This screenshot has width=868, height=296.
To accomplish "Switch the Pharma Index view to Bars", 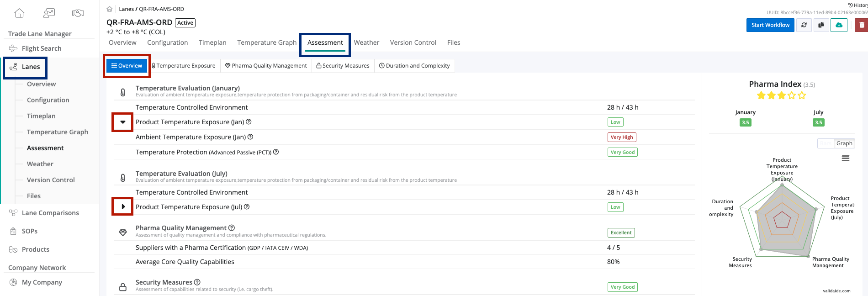I will pyautogui.click(x=826, y=143).
